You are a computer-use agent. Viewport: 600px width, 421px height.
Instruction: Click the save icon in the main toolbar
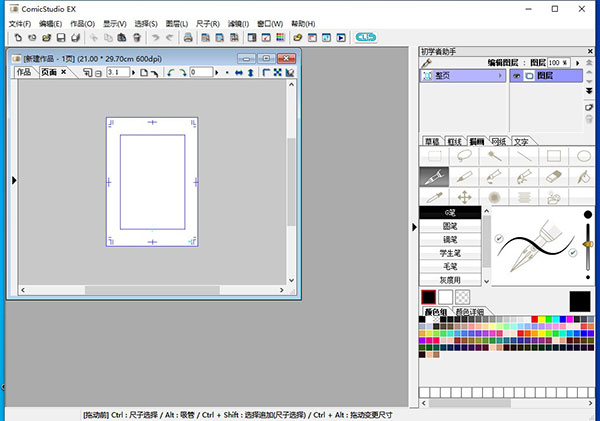tap(59, 38)
